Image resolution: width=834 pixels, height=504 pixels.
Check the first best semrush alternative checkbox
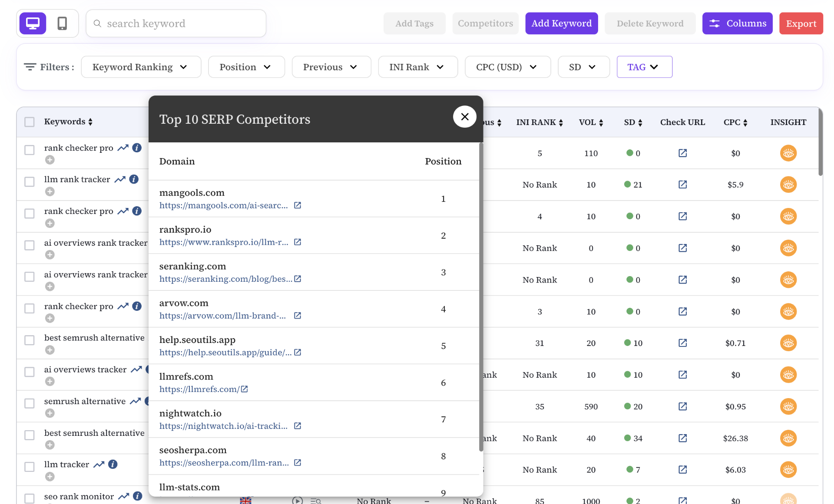point(30,340)
